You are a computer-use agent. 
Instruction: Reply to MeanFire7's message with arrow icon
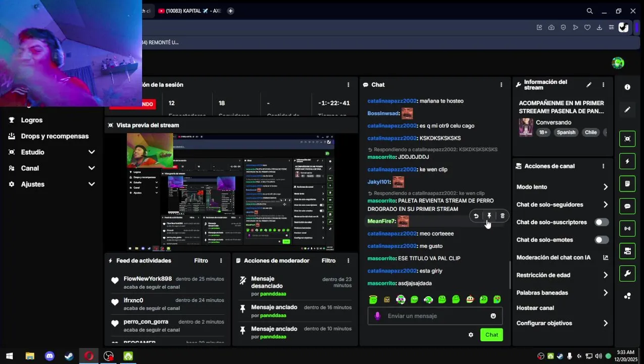tap(476, 216)
